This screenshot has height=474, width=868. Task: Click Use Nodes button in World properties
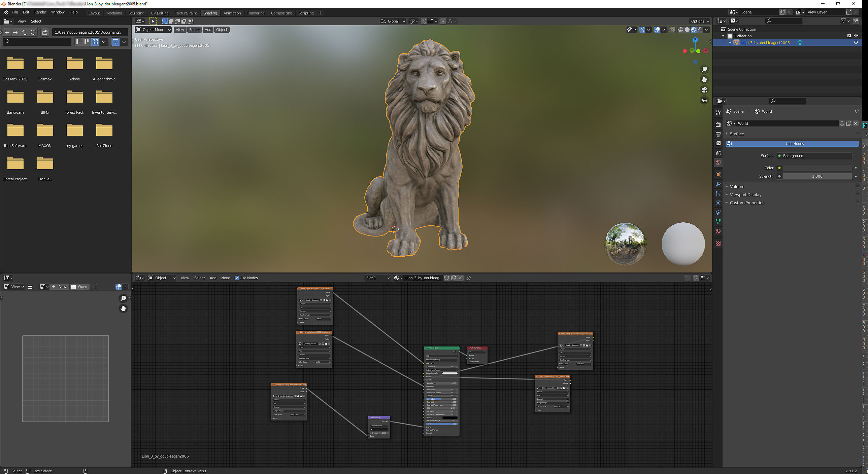click(792, 144)
